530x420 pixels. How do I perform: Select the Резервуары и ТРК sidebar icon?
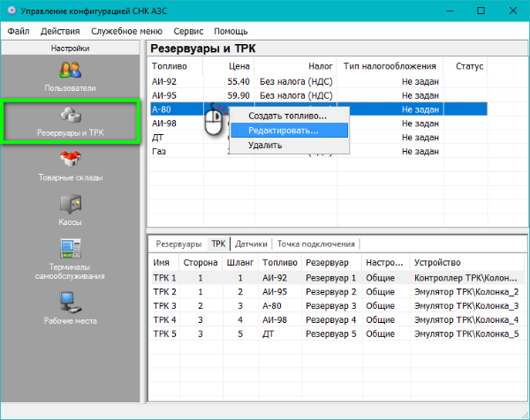(x=70, y=116)
